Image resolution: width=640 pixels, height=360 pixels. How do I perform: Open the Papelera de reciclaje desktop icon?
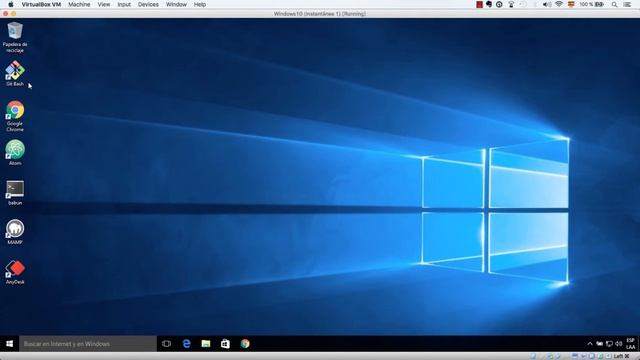point(15,37)
